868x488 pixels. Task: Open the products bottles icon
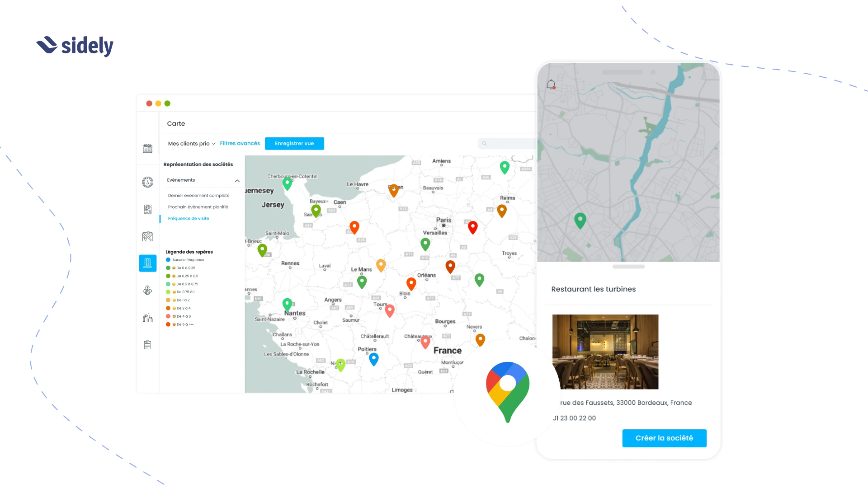pyautogui.click(x=147, y=318)
